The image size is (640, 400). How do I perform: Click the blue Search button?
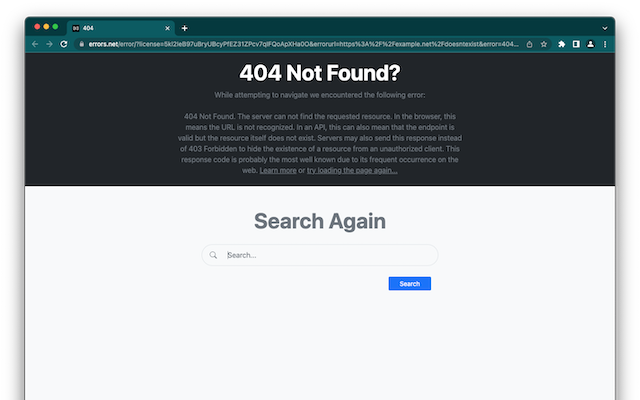coord(409,284)
